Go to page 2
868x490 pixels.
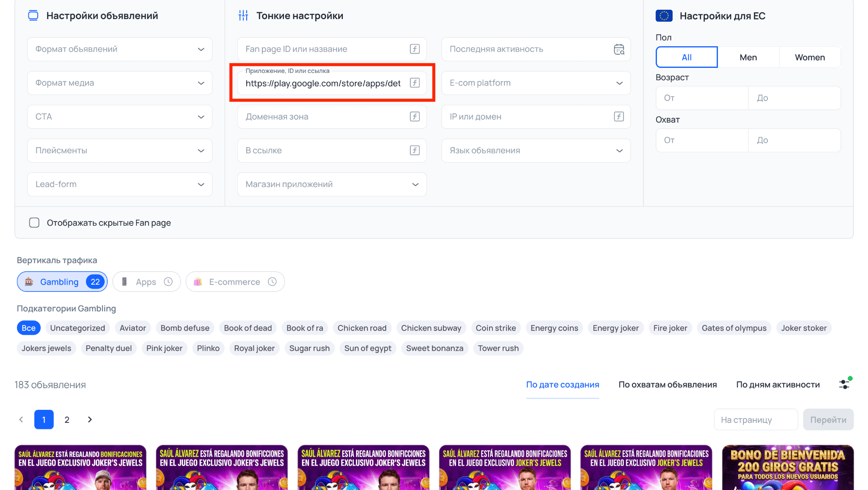coord(67,420)
